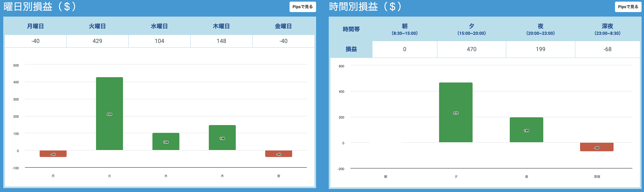Click the 500 y-axis label in weekday chart

click(16, 65)
